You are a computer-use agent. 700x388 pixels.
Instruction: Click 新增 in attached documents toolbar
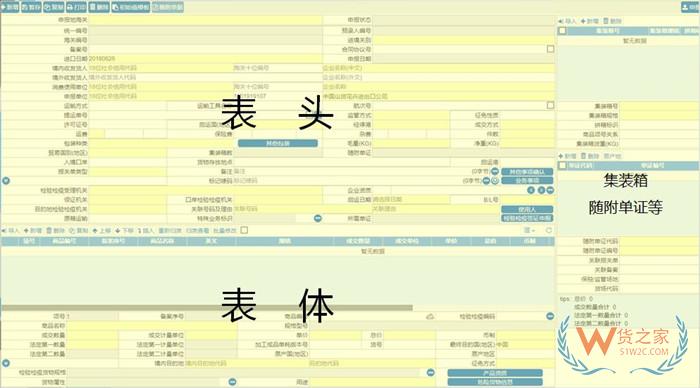(x=567, y=156)
